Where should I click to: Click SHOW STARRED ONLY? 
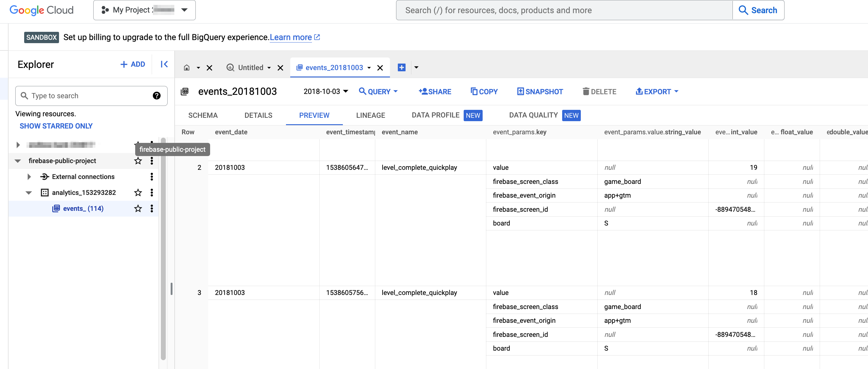56,126
